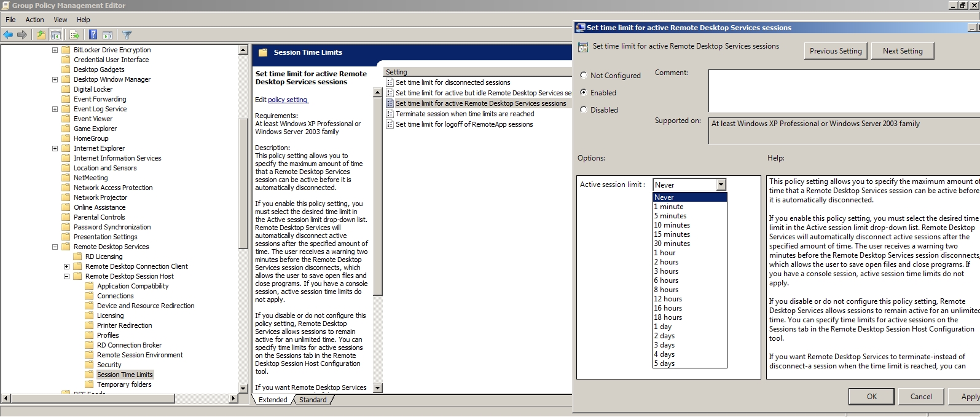
Task: Click the Previous Setting button
Action: click(836, 51)
